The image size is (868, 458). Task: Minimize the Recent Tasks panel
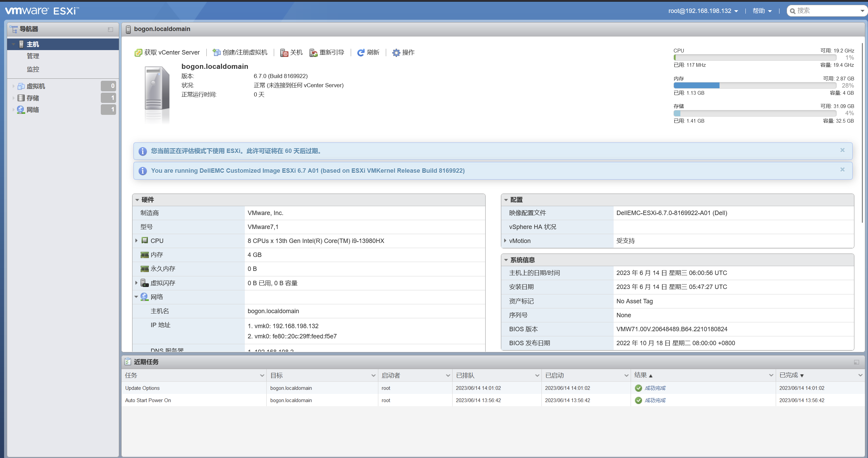click(856, 362)
